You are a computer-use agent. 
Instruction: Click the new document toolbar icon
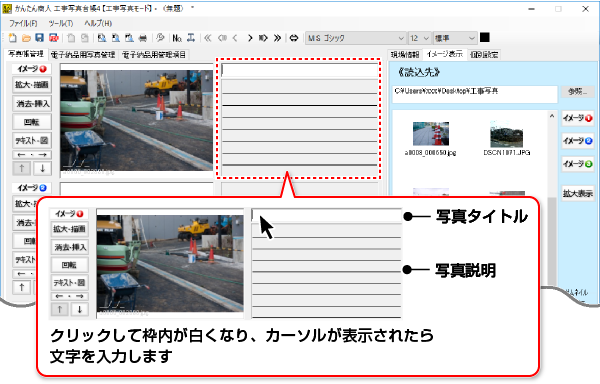pyautogui.click(x=12, y=38)
